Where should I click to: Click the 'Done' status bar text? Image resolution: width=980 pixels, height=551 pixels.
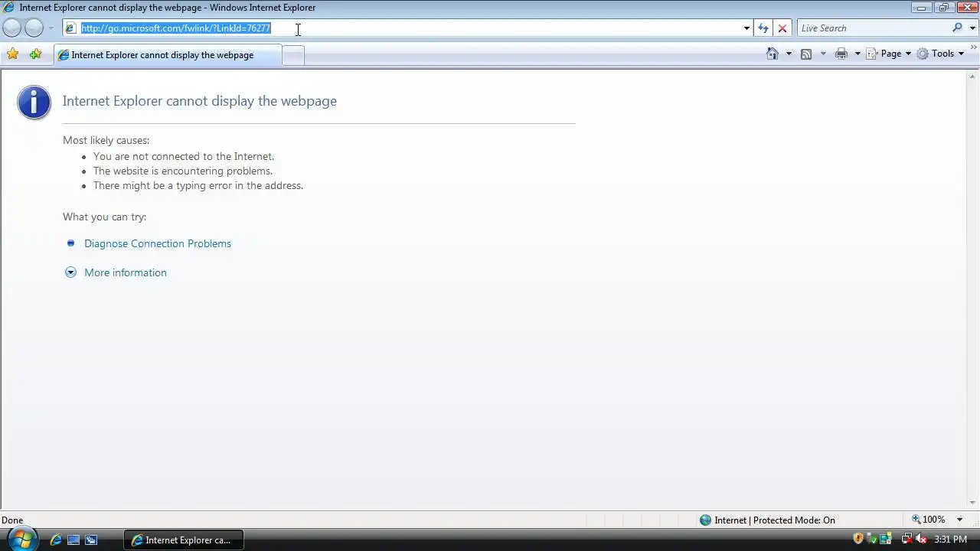[x=12, y=520]
